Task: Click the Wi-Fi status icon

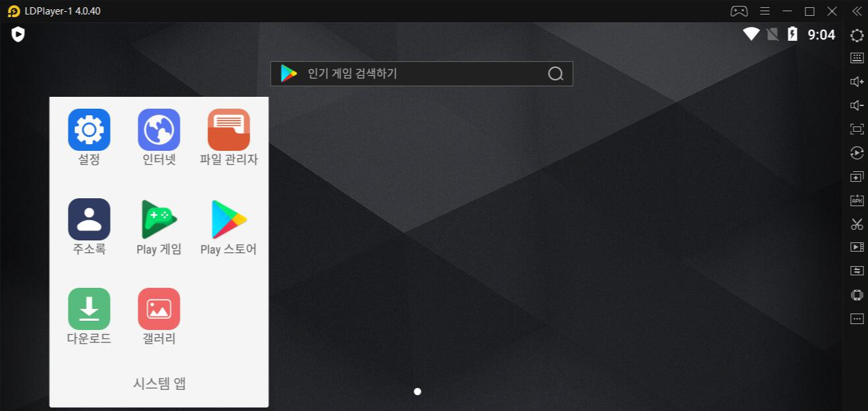Action: pyautogui.click(x=751, y=34)
